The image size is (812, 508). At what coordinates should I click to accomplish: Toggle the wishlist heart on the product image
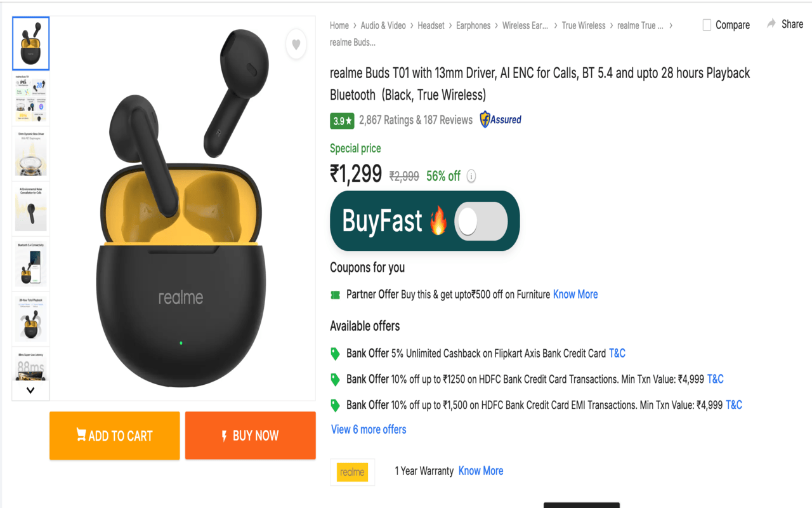[x=296, y=45]
